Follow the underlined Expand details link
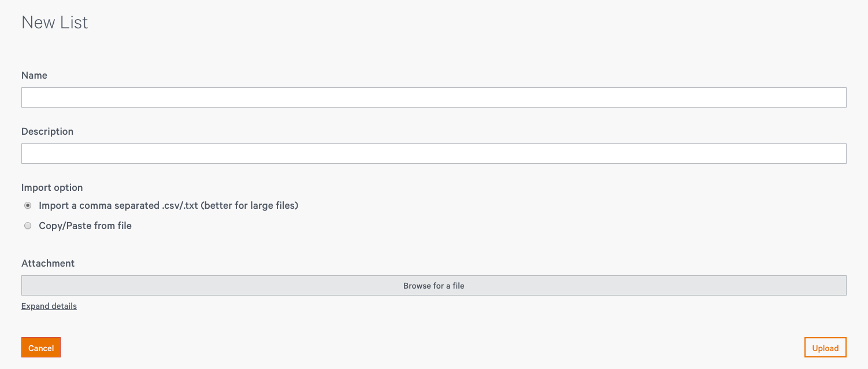This screenshot has height=369, width=868. click(x=49, y=306)
